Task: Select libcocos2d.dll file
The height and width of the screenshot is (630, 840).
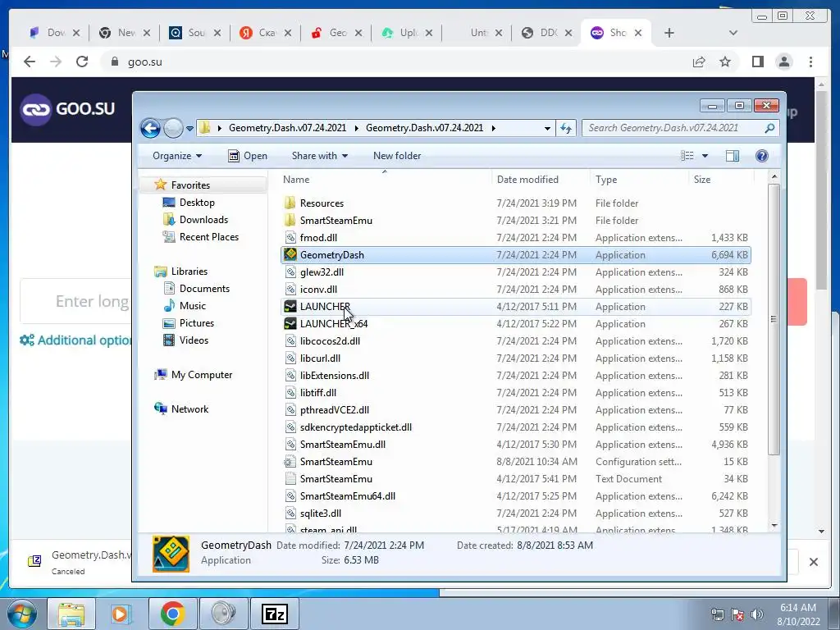Action: point(330,340)
